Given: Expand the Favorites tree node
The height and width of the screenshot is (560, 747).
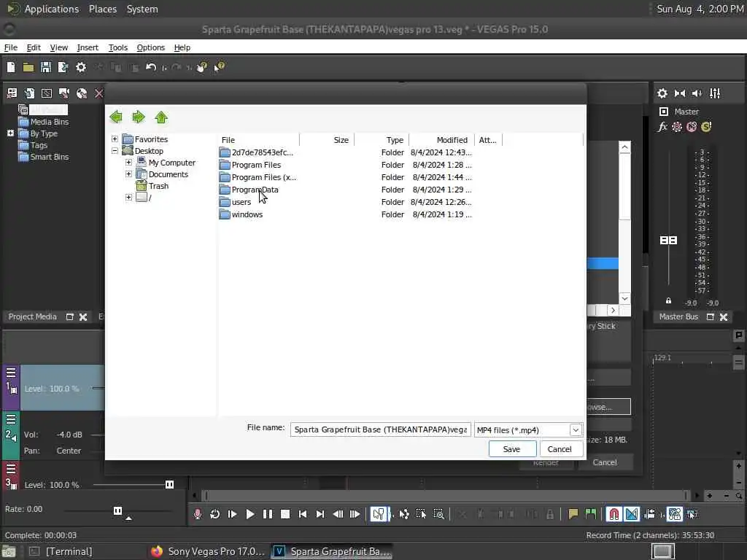Looking at the screenshot, I should (115, 139).
